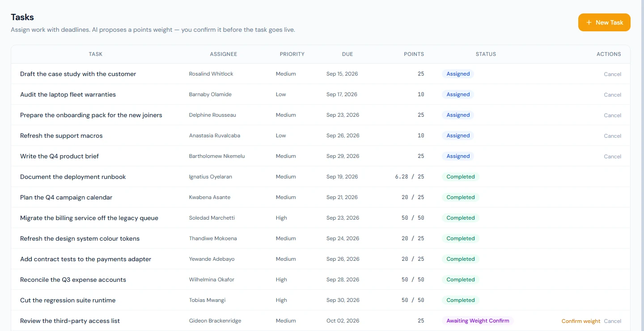Click assignee Gideon Brackenridge

215,321
